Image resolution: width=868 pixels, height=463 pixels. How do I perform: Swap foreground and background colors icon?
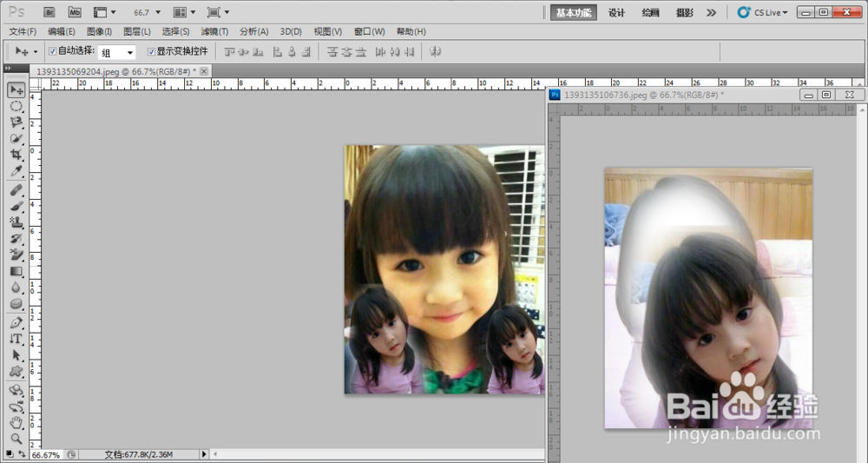pos(22,454)
